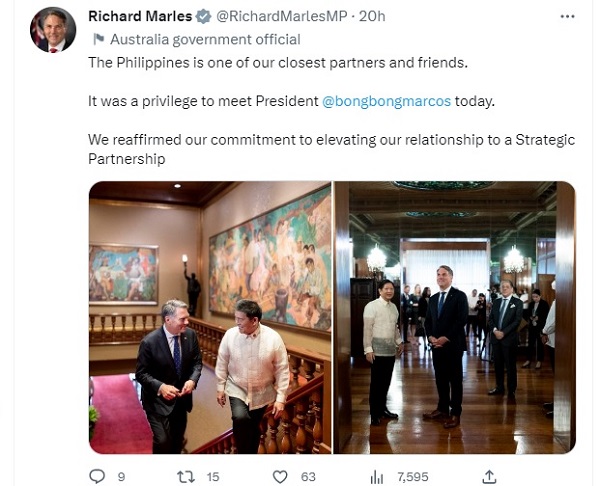
Task: Open the tweet's more options menu
Action: [x=567, y=16]
